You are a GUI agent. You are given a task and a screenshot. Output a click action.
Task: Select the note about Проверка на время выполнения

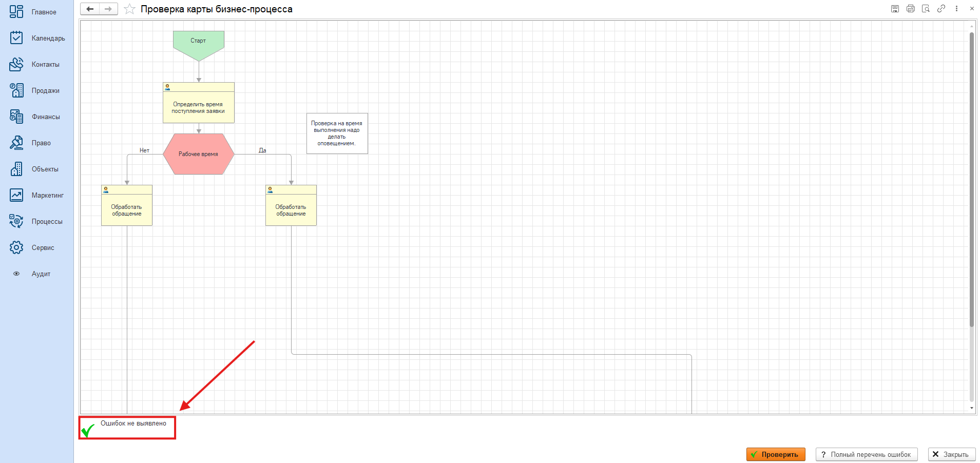click(x=337, y=133)
